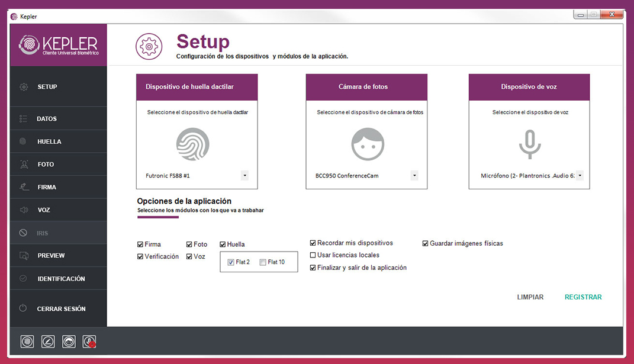Screen dimensions: 634x364
Task: Open the voice device dropdown showing Plantronics microphone
Action: [580, 175]
